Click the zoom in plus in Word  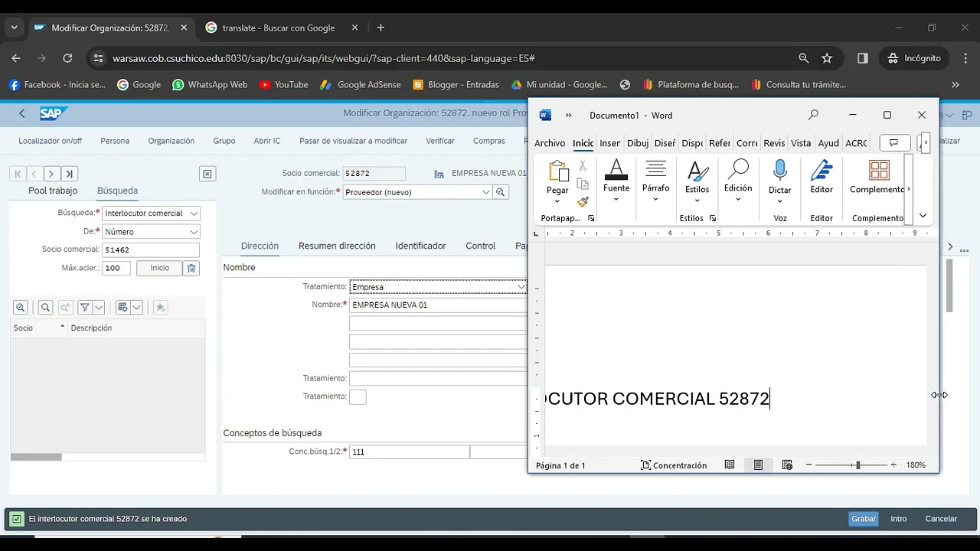[x=893, y=465]
